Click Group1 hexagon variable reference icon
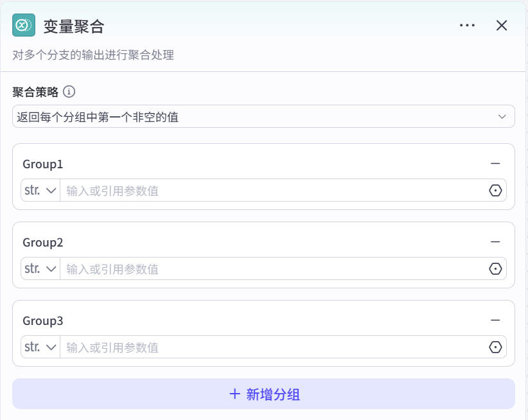The height and width of the screenshot is (420, 528). (x=495, y=191)
